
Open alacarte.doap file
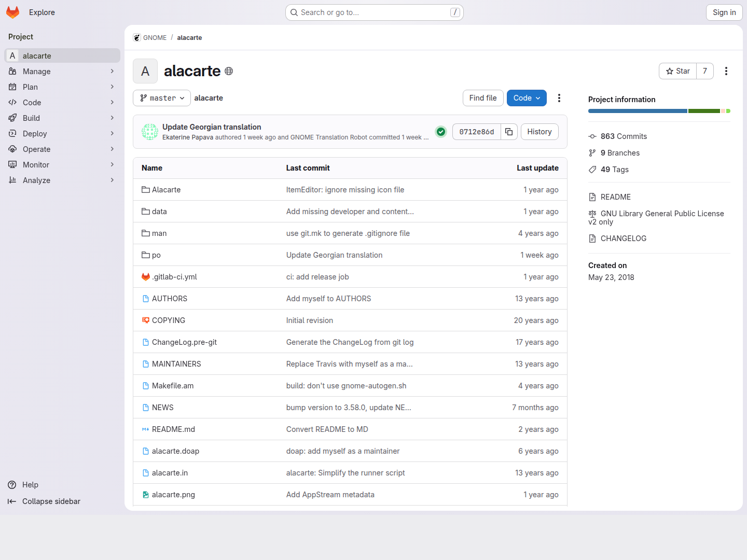click(175, 451)
